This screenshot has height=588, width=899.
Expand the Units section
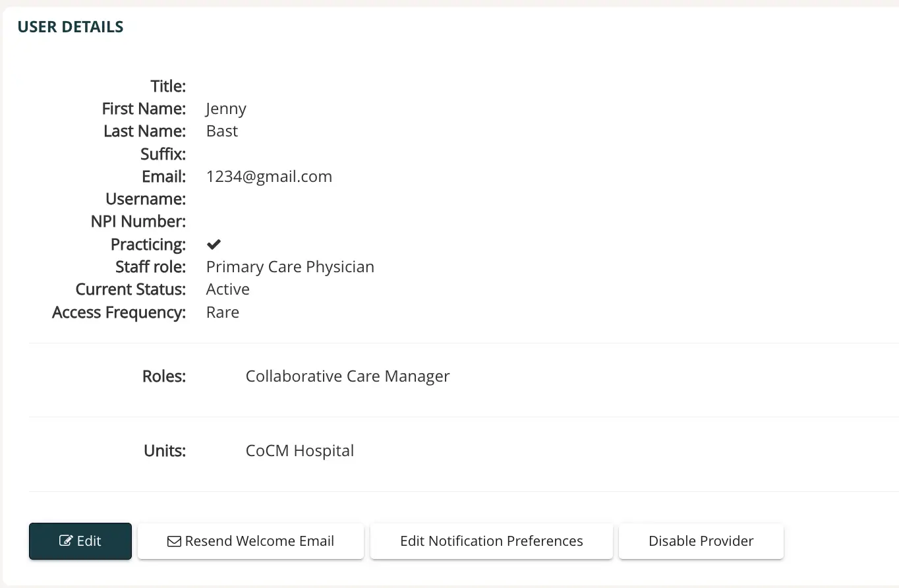coord(164,450)
